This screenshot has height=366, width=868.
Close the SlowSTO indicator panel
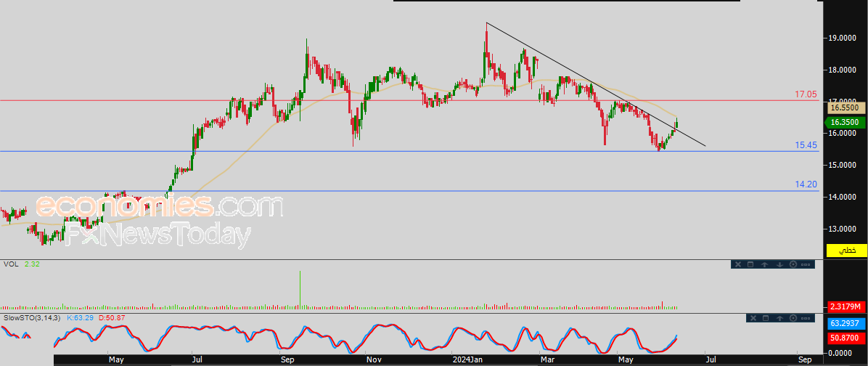pos(752,318)
